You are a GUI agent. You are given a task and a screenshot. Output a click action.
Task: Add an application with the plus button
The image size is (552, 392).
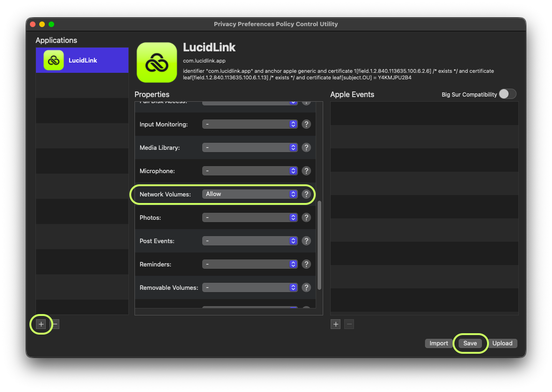(x=41, y=324)
